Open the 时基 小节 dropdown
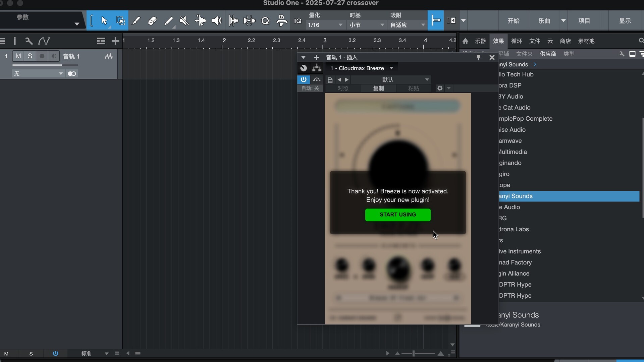644x362 pixels. coord(367,25)
